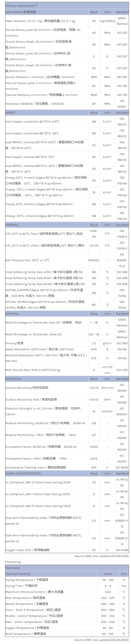Select the MECHANICAL section header

click(21, 12)
